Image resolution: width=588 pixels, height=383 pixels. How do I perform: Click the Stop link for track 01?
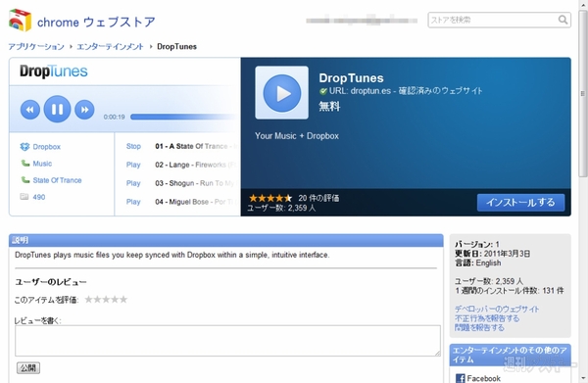(x=133, y=146)
